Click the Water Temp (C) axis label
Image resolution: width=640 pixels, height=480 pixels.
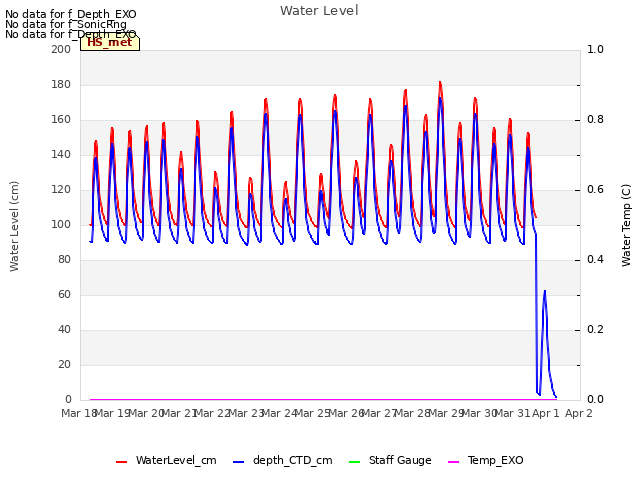[x=626, y=225]
